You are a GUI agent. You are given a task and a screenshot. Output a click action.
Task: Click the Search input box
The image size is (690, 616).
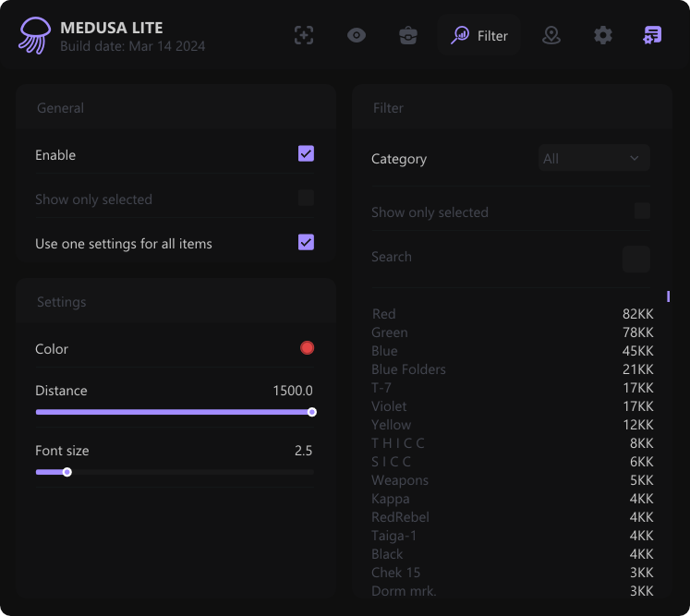[636, 259]
